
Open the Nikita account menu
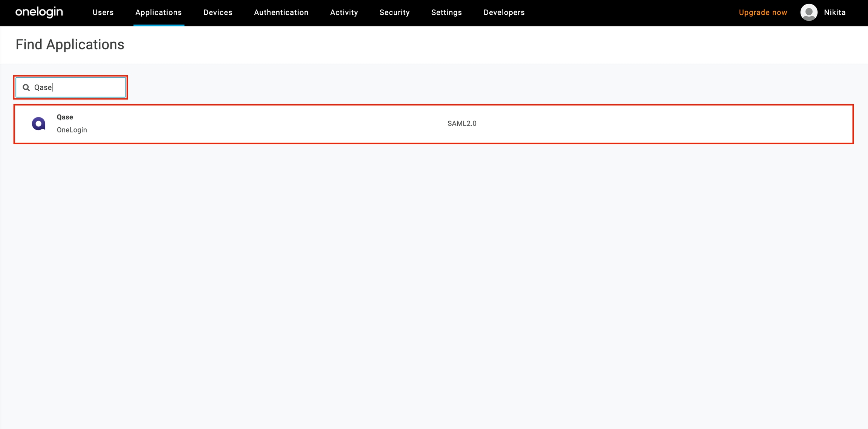point(834,12)
